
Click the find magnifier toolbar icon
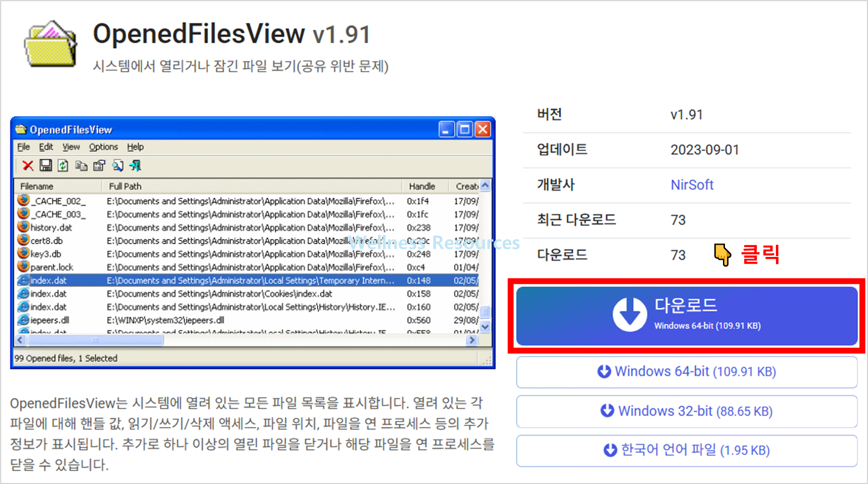click(118, 165)
